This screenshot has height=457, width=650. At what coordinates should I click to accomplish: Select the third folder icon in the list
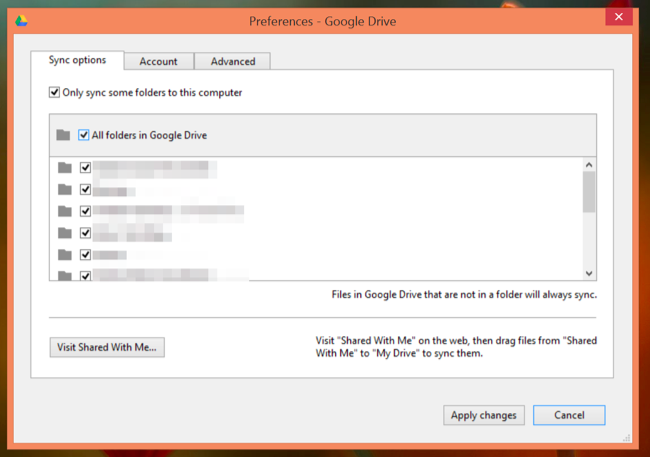(65, 212)
